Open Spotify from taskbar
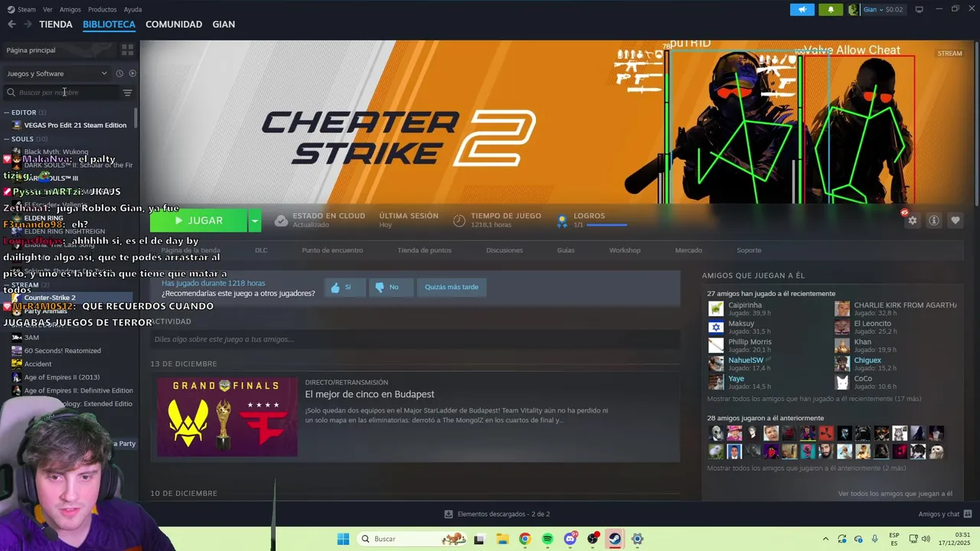Screen dimensions: 980x551 click(x=547, y=539)
